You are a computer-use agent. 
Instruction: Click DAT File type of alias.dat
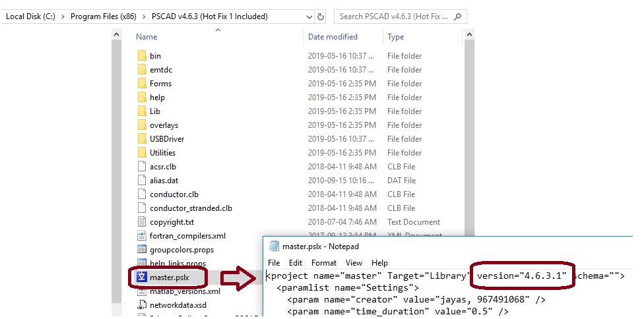[x=401, y=181]
